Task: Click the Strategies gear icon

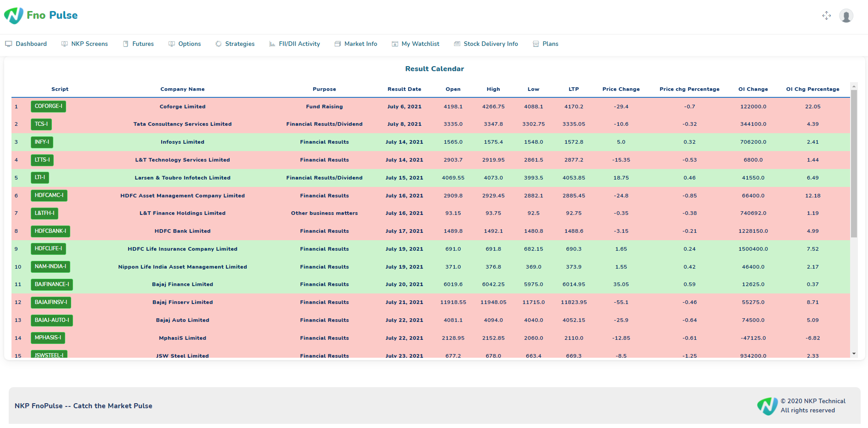Action: tap(219, 44)
